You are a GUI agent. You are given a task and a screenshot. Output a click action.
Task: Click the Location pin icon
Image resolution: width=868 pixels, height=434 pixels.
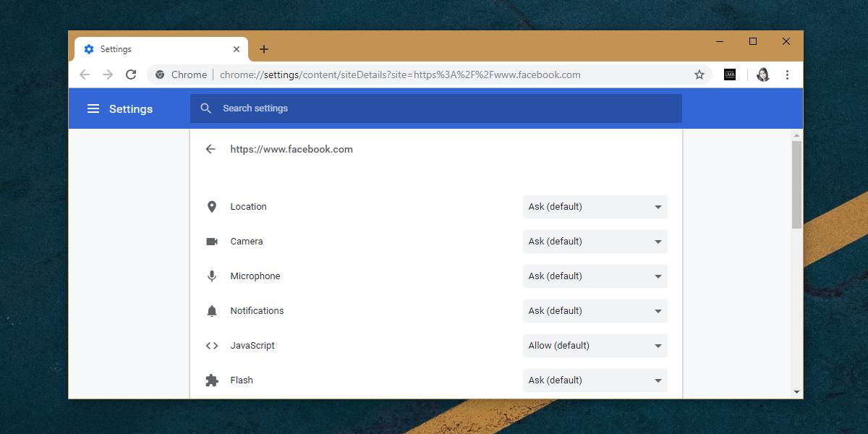point(212,207)
